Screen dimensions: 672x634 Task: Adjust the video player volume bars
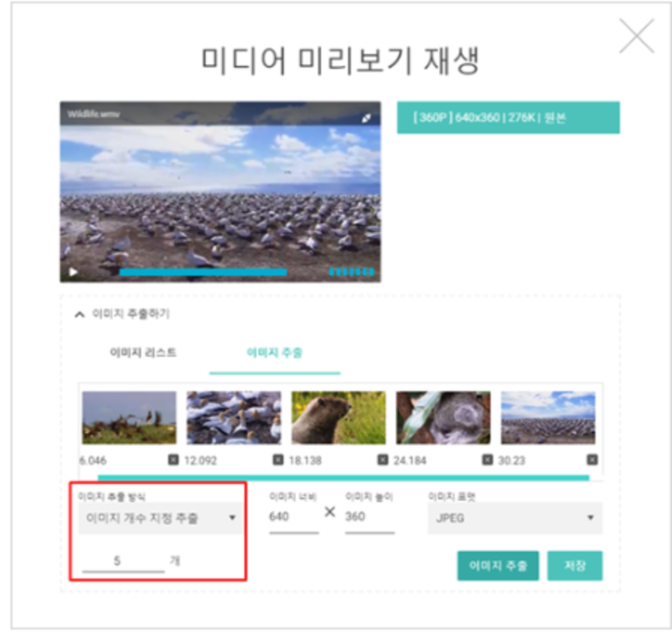pos(351,272)
